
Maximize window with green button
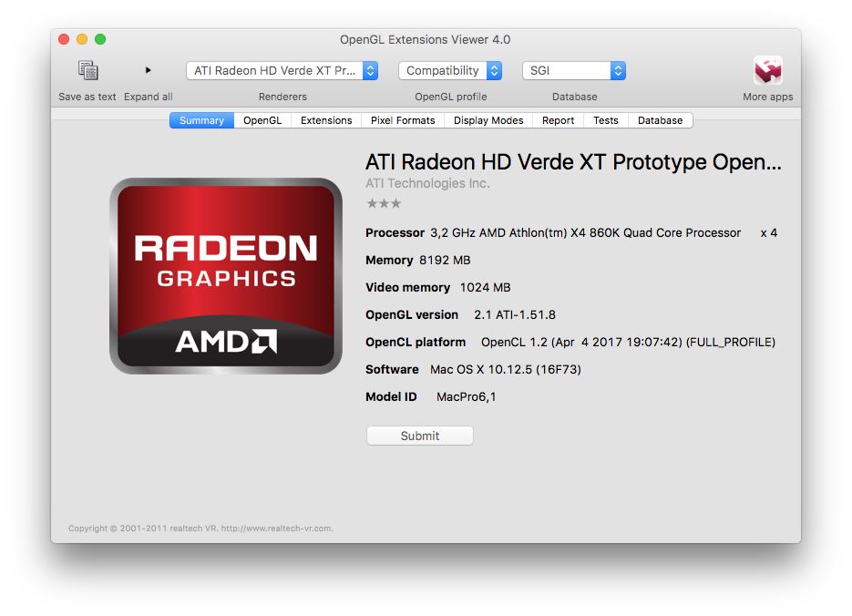(100, 39)
